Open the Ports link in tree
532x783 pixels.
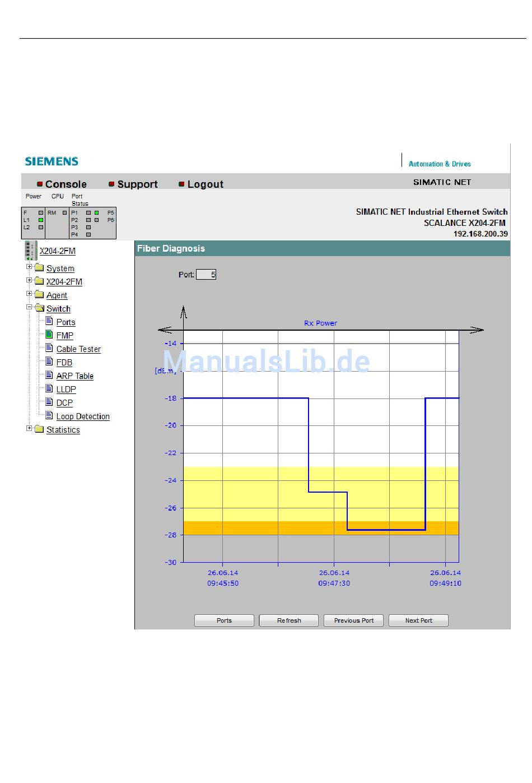[x=66, y=322]
